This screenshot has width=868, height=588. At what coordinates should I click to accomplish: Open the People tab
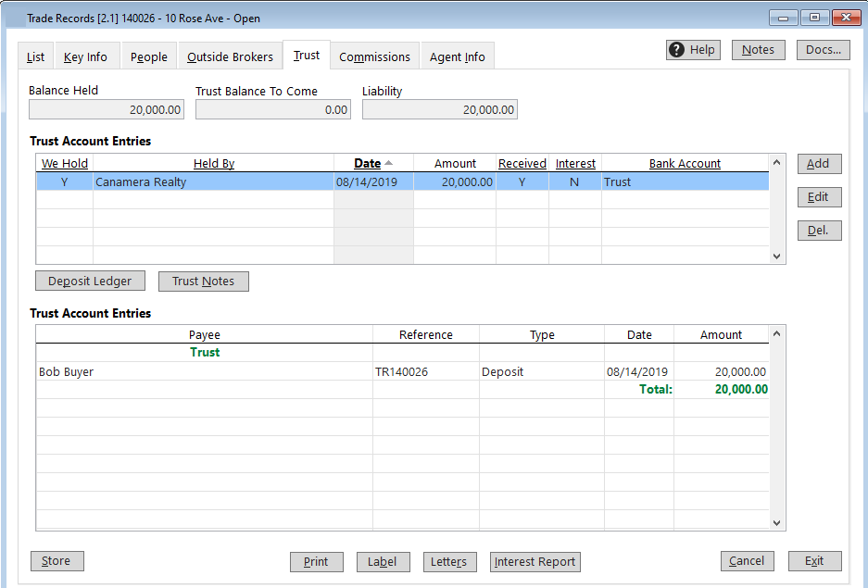pos(148,56)
